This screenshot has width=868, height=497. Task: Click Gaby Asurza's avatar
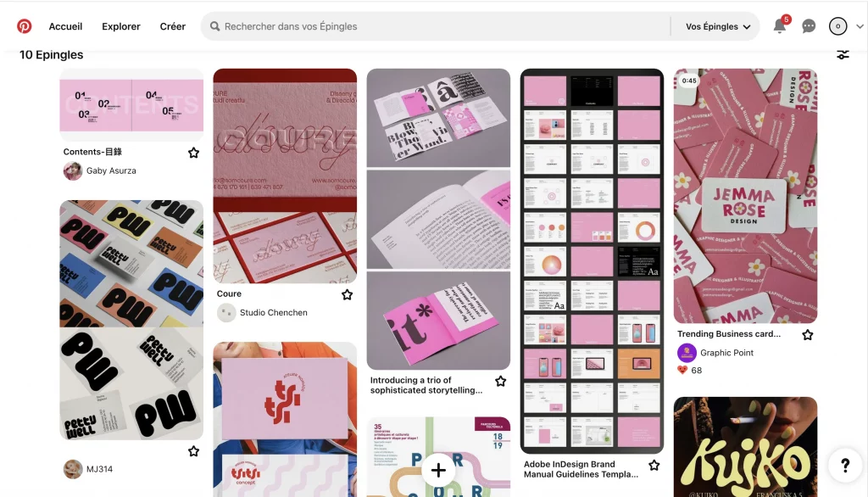pos(73,170)
